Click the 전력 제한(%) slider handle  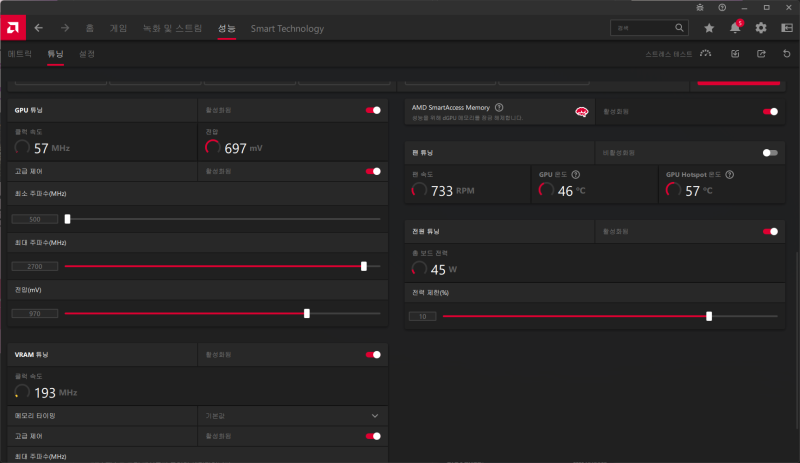(x=709, y=316)
